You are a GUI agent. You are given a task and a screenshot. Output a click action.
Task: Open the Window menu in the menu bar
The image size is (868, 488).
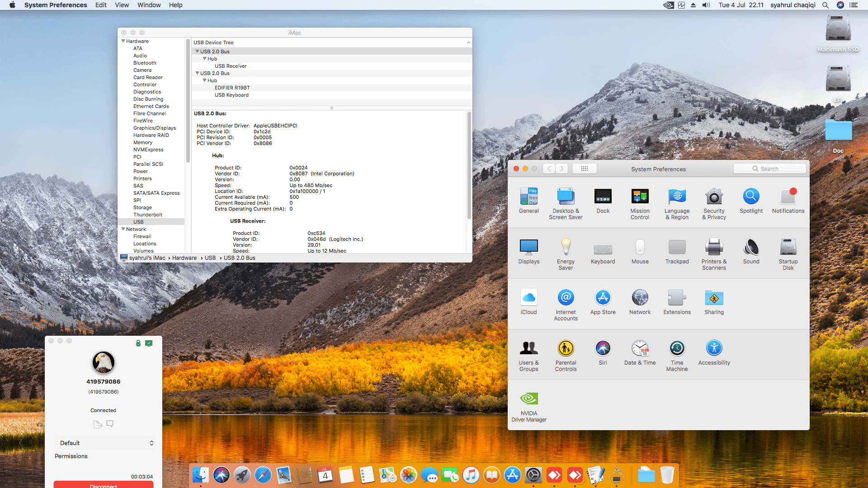coord(149,5)
